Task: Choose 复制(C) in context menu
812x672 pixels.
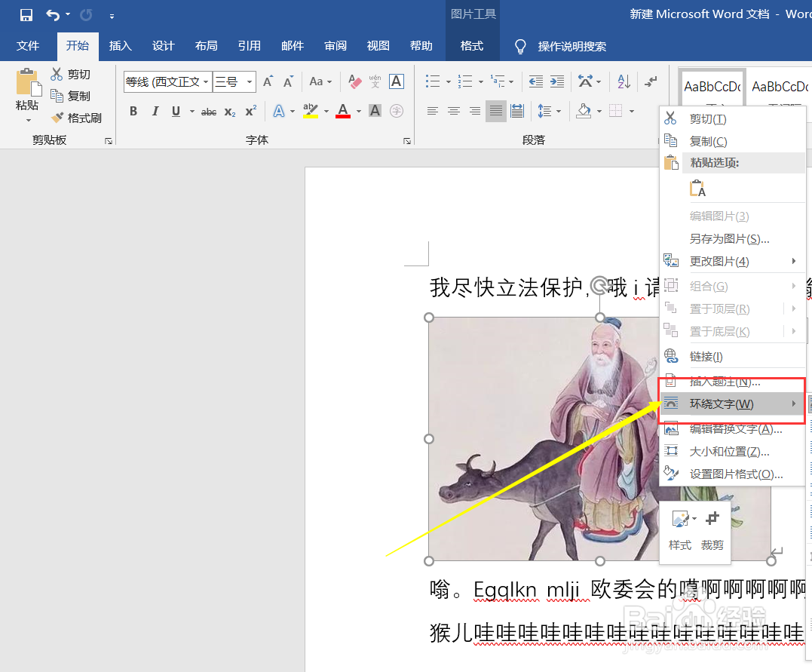Action: click(x=732, y=142)
